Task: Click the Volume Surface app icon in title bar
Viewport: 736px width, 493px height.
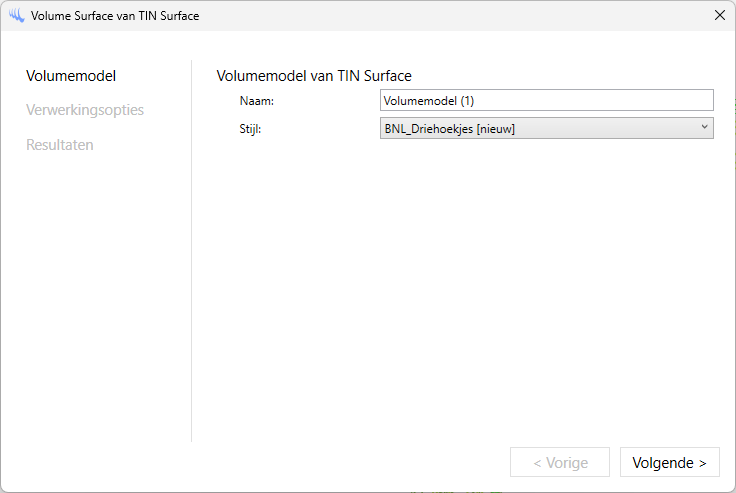Action: click(15, 16)
